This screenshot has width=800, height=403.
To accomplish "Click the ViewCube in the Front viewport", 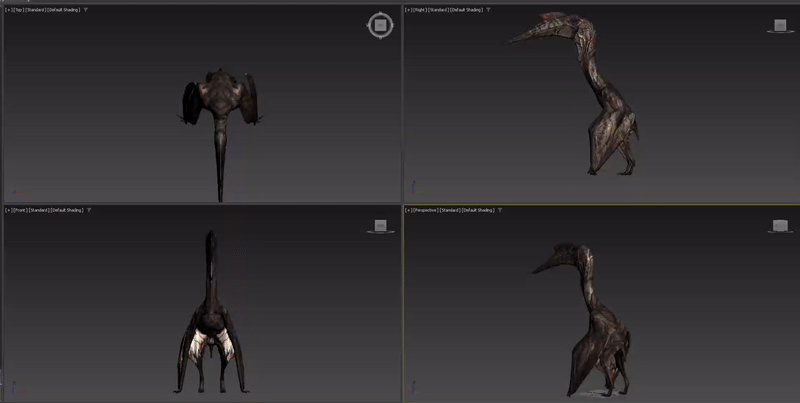I will click(379, 226).
